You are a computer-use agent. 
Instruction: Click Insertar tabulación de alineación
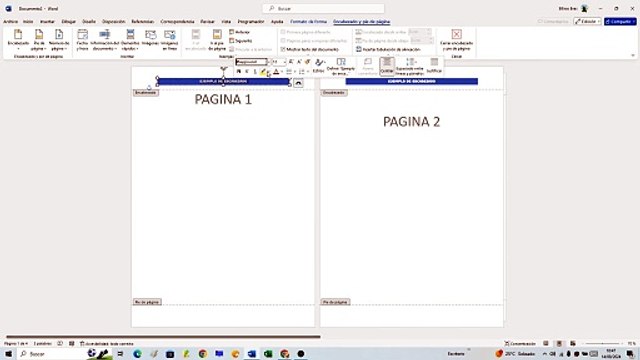point(387,49)
